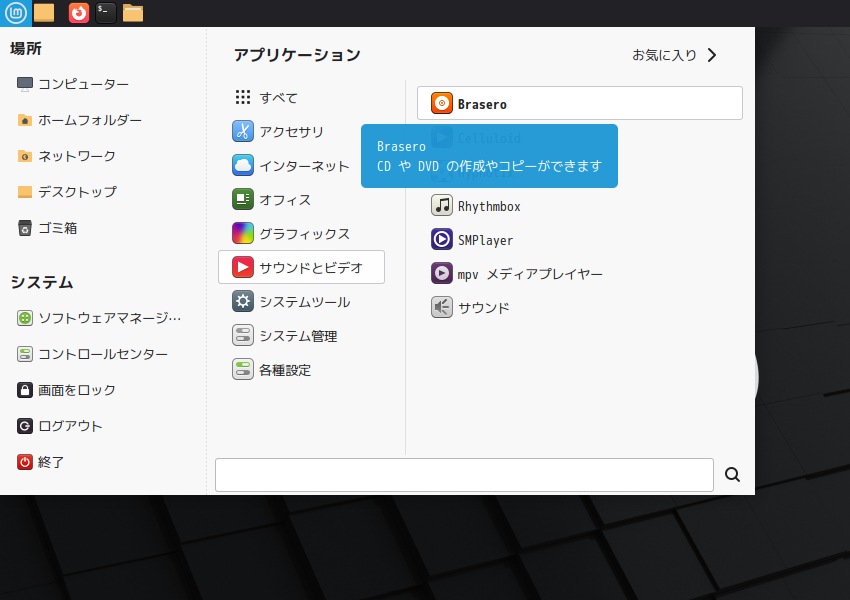Open the グラフィックス category label
This screenshot has height=600, width=850.
pyautogui.click(x=305, y=234)
